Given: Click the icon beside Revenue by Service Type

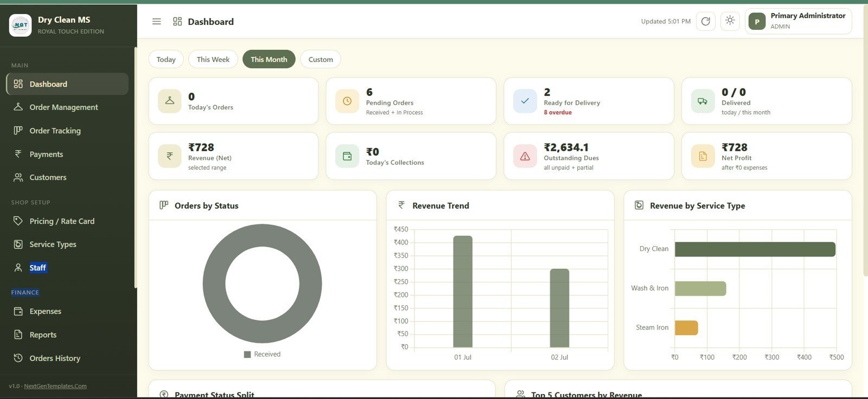Looking at the screenshot, I should [639, 205].
